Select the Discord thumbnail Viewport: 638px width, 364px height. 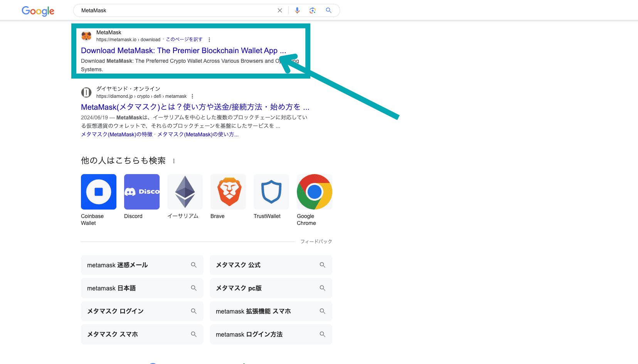point(142,192)
